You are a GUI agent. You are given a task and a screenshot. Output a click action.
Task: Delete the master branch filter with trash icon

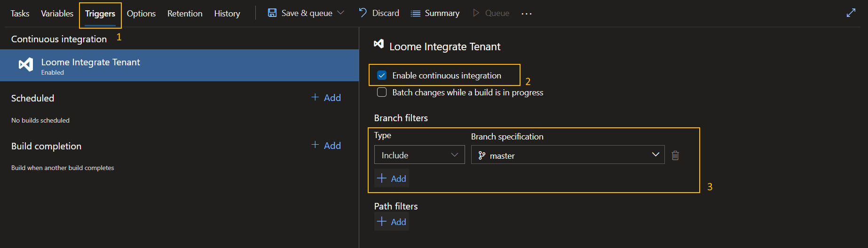pyautogui.click(x=675, y=155)
